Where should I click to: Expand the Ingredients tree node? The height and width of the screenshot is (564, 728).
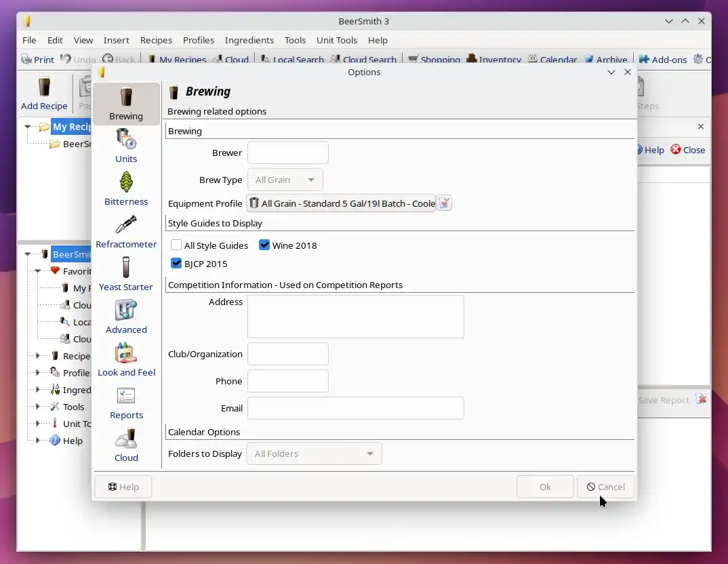(38, 390)
